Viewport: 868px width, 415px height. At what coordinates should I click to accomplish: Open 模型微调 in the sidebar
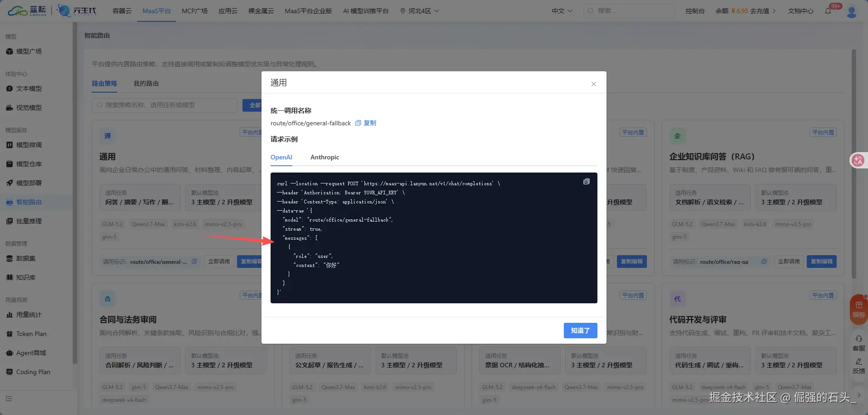point(29,145)
